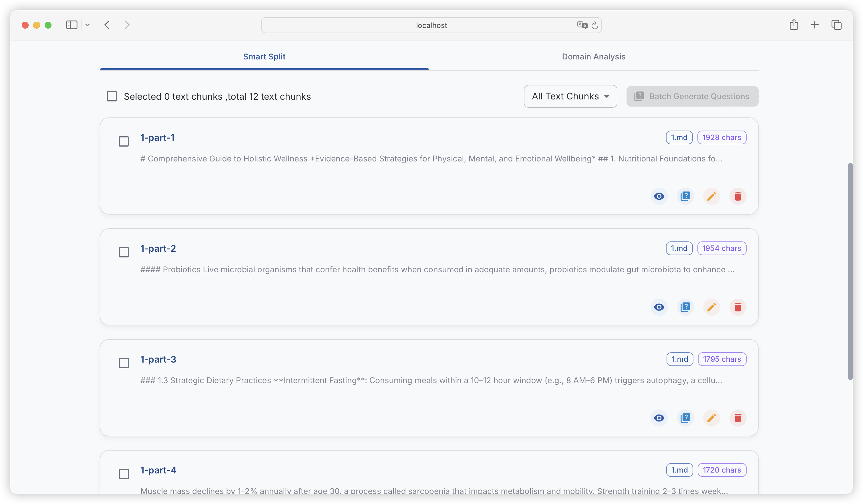View chunk 1-part-3 via eye icon
The height and width of the screenshot is (504, 863).
pos(659,418)
